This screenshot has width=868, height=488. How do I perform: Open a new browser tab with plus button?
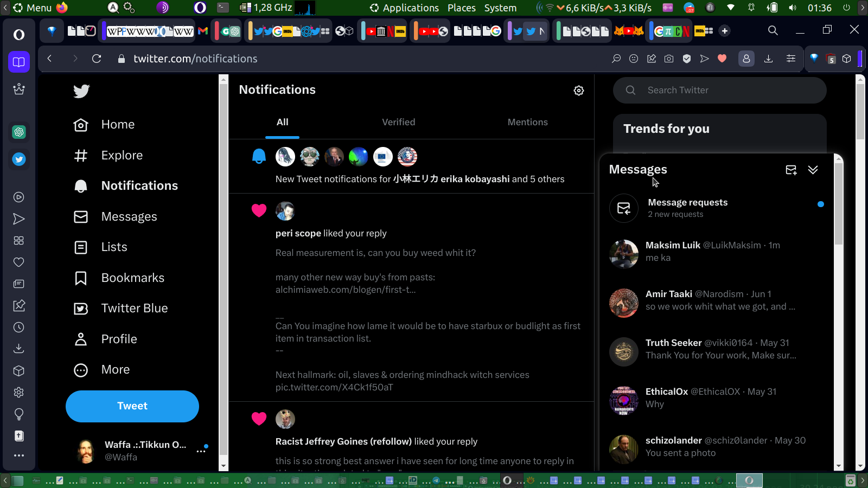click(725, 31)
